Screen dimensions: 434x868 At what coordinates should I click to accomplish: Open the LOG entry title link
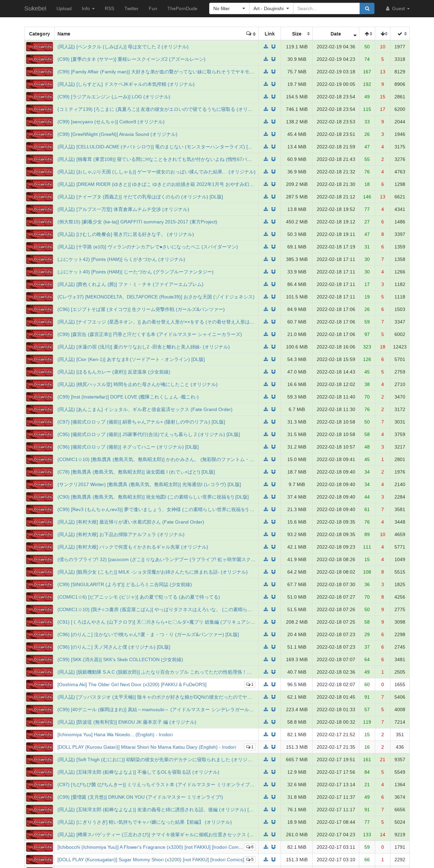point(114,97)
